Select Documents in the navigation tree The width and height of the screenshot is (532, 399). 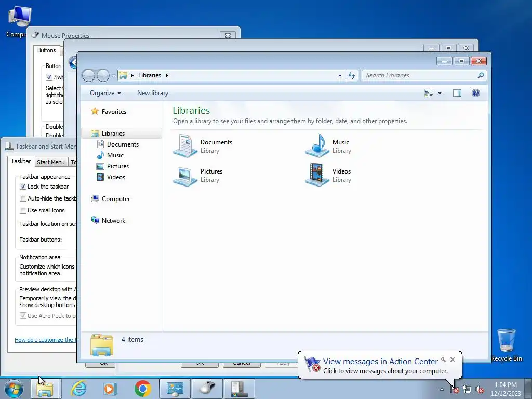pos(123,144)
